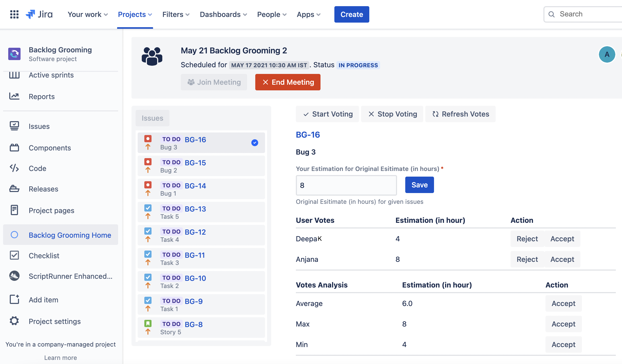Open Project settings via the gear icon
This screenshot has width=622, height=364.
pos(14,321)
